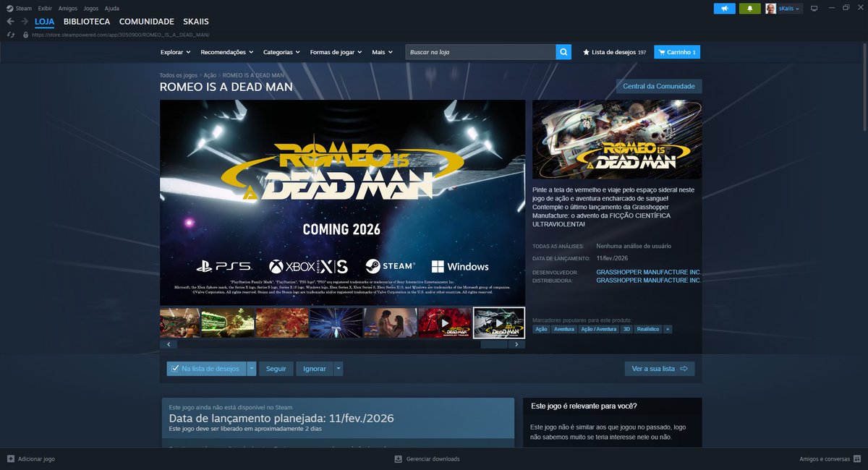Click the Todos os jogos breadcrumb
The height and width of the screenshot is (470, 868).
tap(179, 75)
